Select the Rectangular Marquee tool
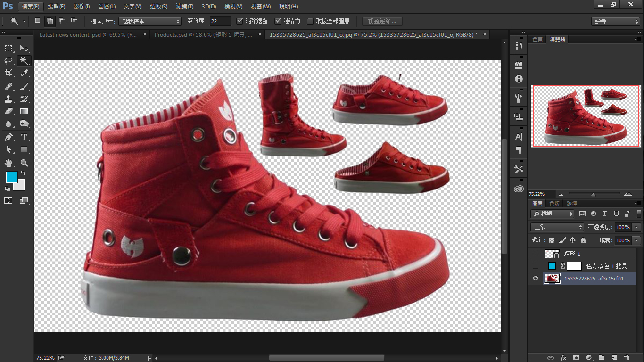 pos(8,48)
